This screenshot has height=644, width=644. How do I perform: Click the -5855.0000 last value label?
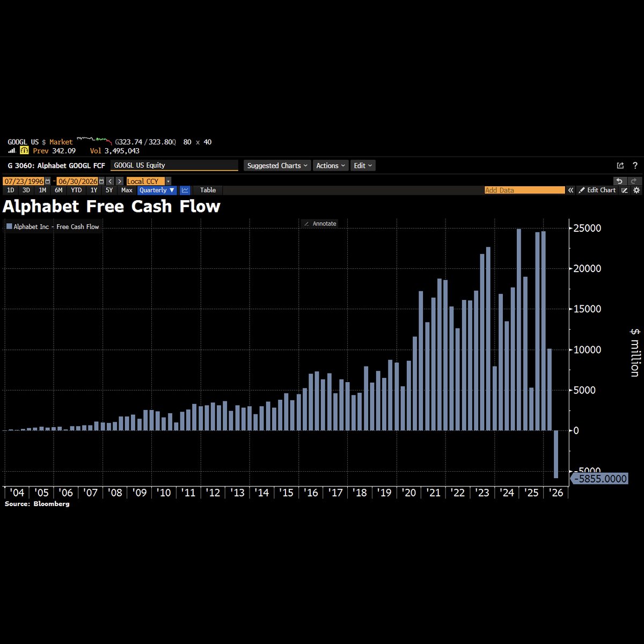point(598,478)
